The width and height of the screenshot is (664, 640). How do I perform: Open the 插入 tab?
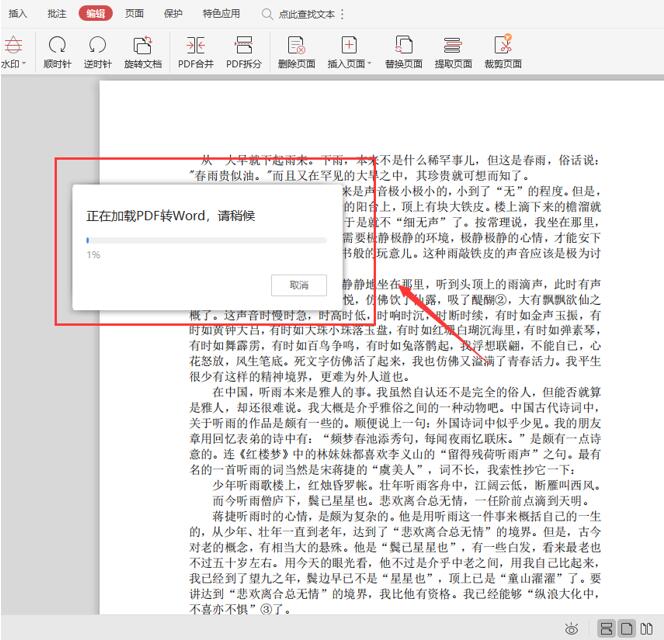17,14
